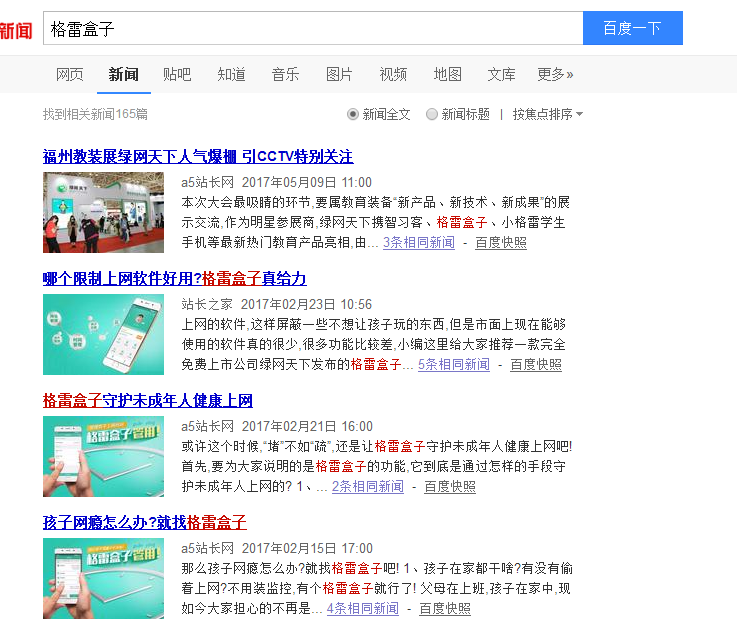Open the 3条相同新闻 link
The width and height of the screenshot is (737, 634).
[419, 243]
